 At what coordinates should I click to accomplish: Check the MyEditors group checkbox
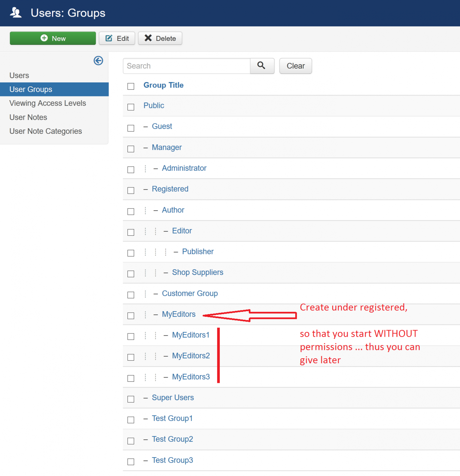click(131, 316)
